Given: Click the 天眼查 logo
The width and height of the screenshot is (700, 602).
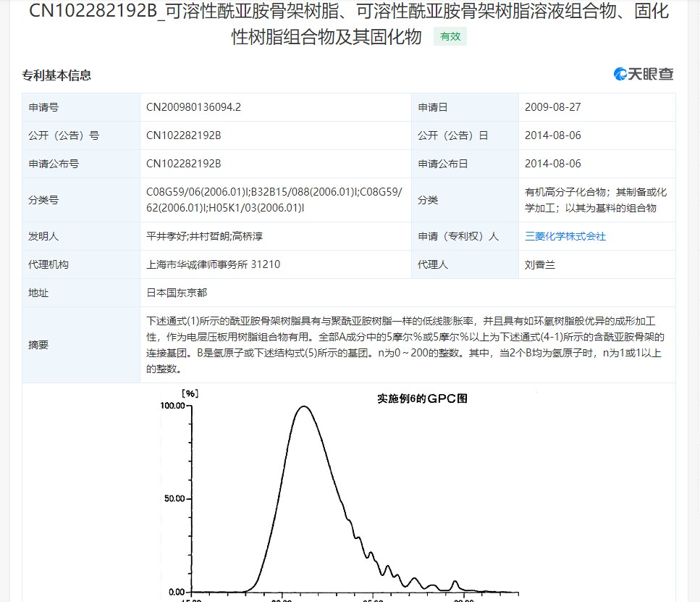Looking at the screenshot, I should (x=644, y=74).
